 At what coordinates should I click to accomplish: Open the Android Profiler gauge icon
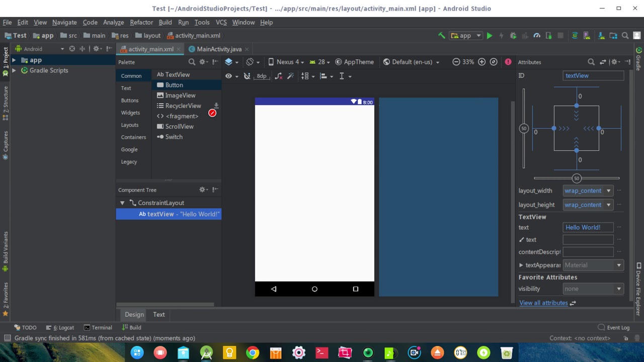coord(537,36)
